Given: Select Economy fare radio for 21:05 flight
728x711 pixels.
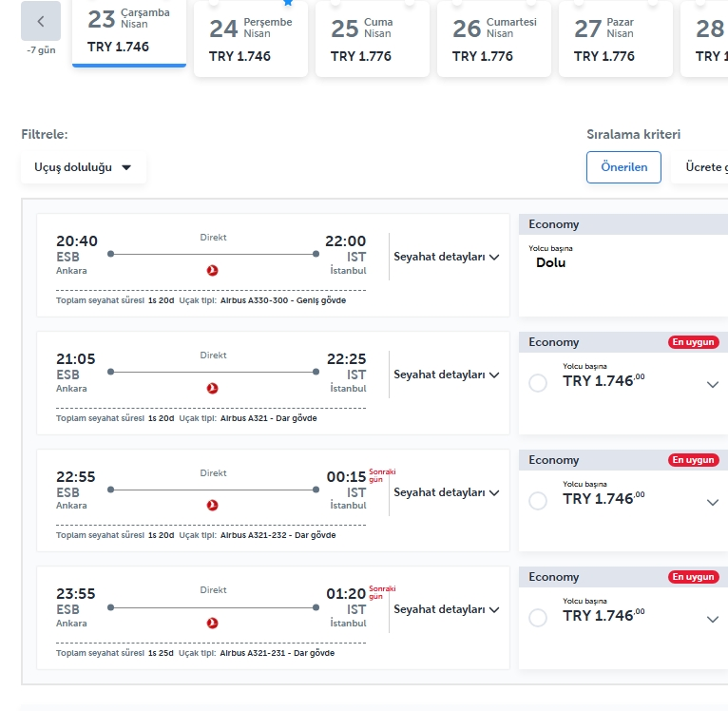Looking at the screenshot, I should 538,383.
